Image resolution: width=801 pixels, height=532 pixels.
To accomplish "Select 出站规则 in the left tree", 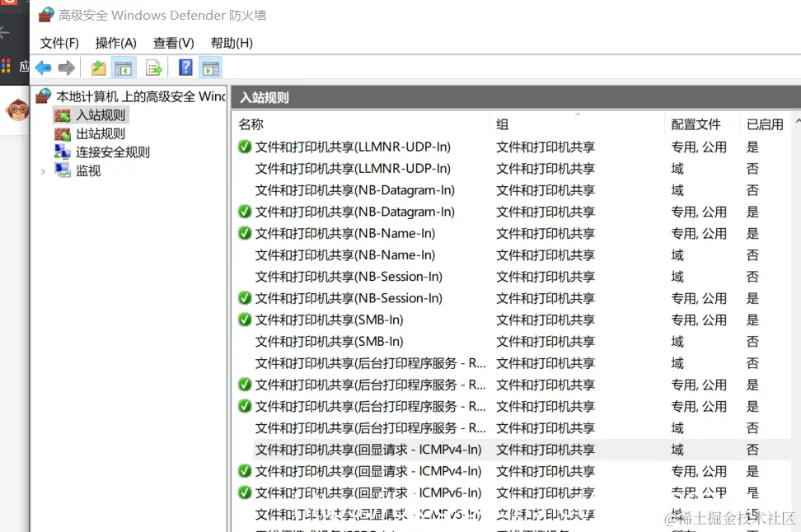I will point(101,133).
